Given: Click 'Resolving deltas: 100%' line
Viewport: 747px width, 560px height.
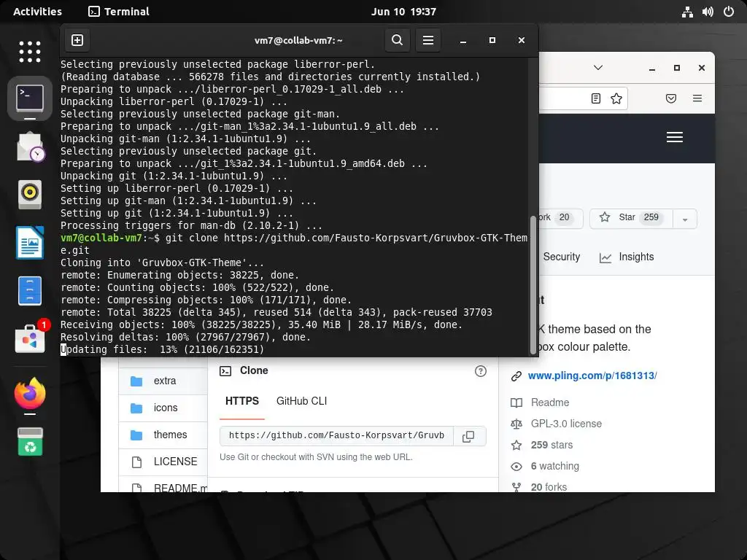Looking at the screenshot, I should [185, 337].
